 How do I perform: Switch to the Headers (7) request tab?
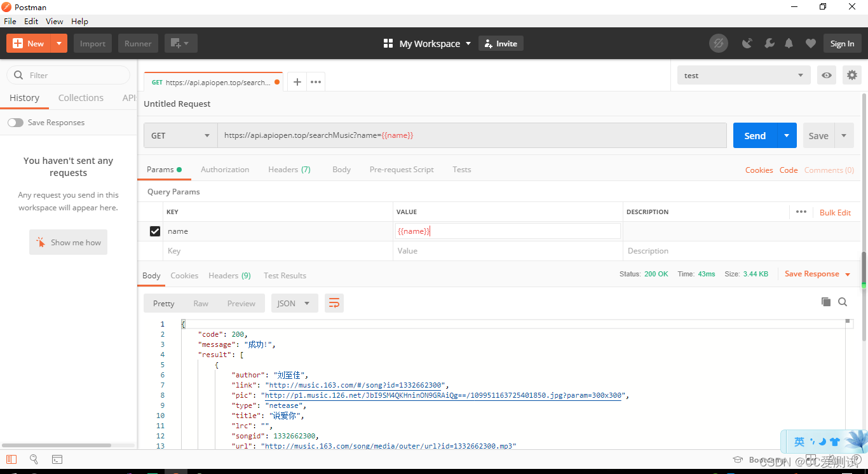coord(289,170)
